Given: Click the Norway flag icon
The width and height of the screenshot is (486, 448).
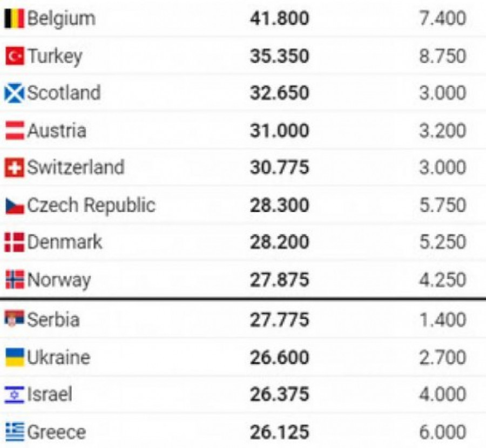Looking at the screenshot, I should coord(15,280).
